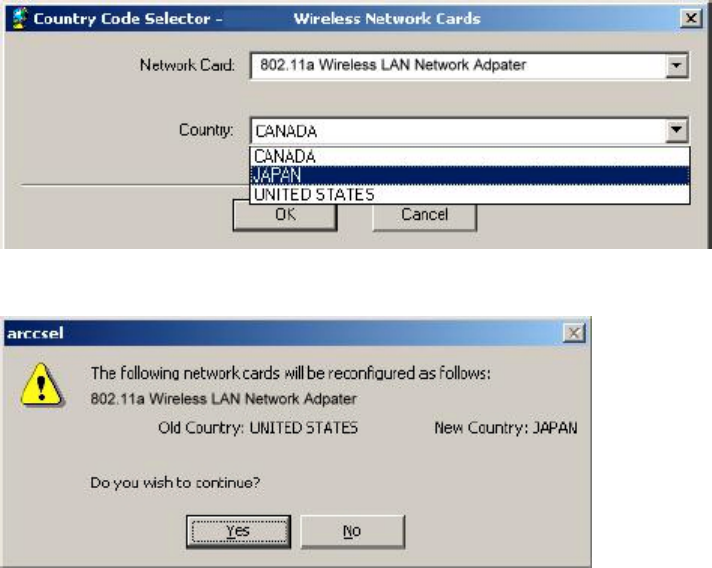Choose UNITED STATES from the country list
This screenshot has width=712, height=568.
tap(470, 194)
